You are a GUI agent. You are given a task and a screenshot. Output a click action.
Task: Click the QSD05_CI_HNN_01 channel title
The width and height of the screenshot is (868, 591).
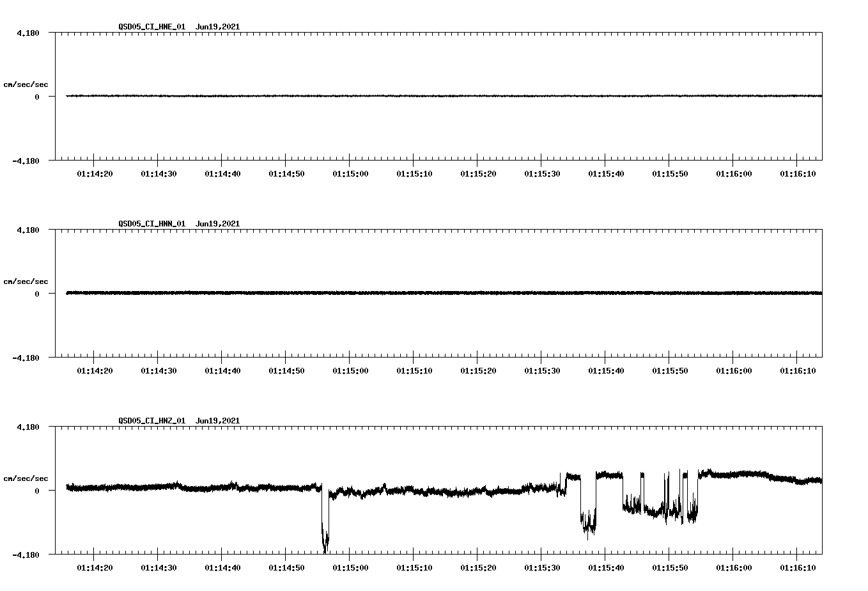pyautogui.click(x=152, y=224)
